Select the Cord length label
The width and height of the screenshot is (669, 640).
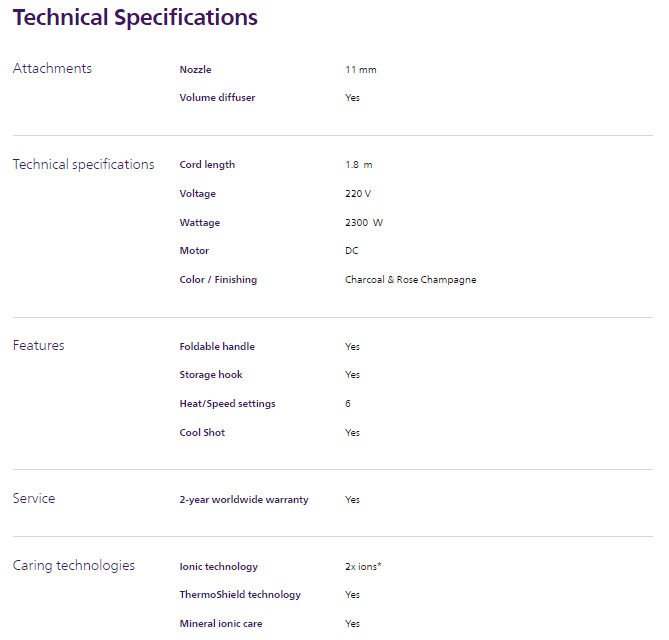(207, 165)
